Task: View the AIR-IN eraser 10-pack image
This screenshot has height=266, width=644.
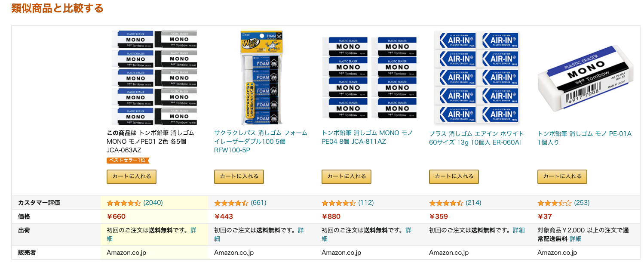Action: [x=477, y=78]
